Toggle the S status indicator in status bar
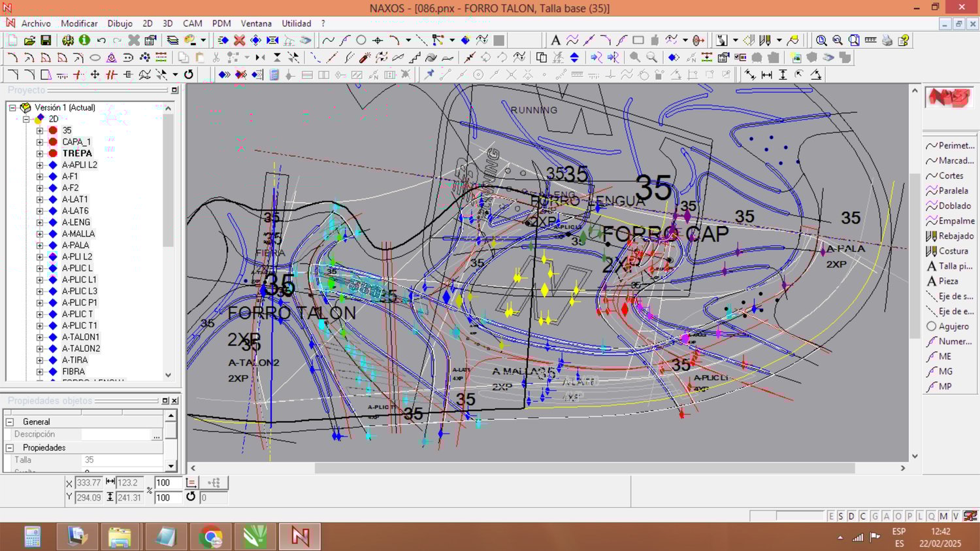This screenshot has height=551, width=980. coord(841,516)
